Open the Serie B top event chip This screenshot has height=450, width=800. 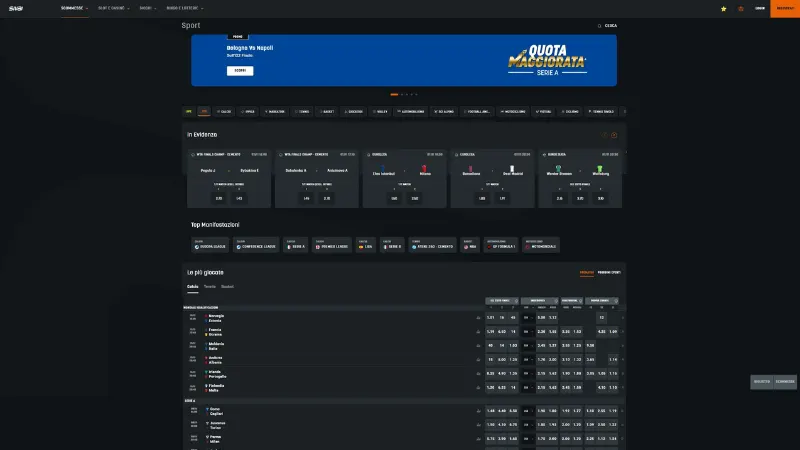(x=392, y=245)
